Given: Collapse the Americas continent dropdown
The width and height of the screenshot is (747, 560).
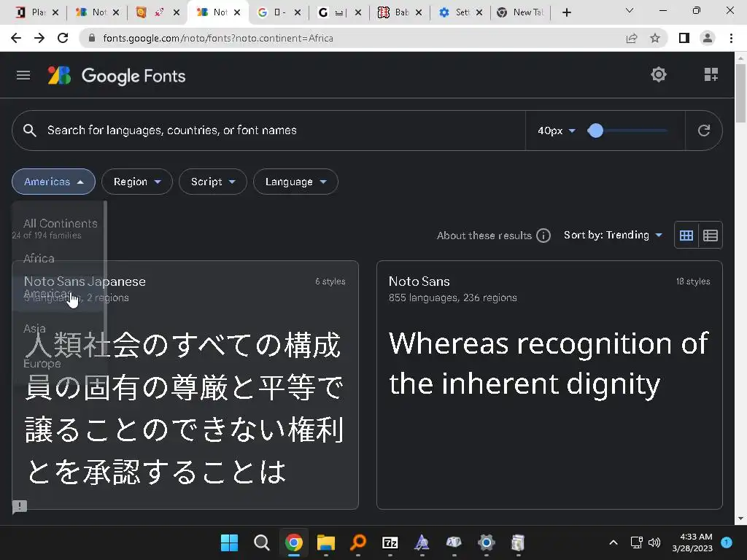Looking at the screenshot, I should [53, 182].
